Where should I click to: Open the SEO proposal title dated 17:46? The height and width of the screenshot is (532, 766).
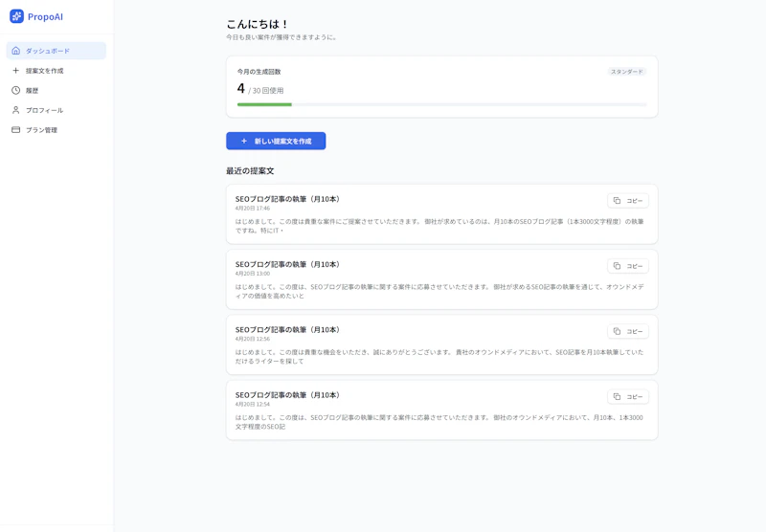pos(288,199)
